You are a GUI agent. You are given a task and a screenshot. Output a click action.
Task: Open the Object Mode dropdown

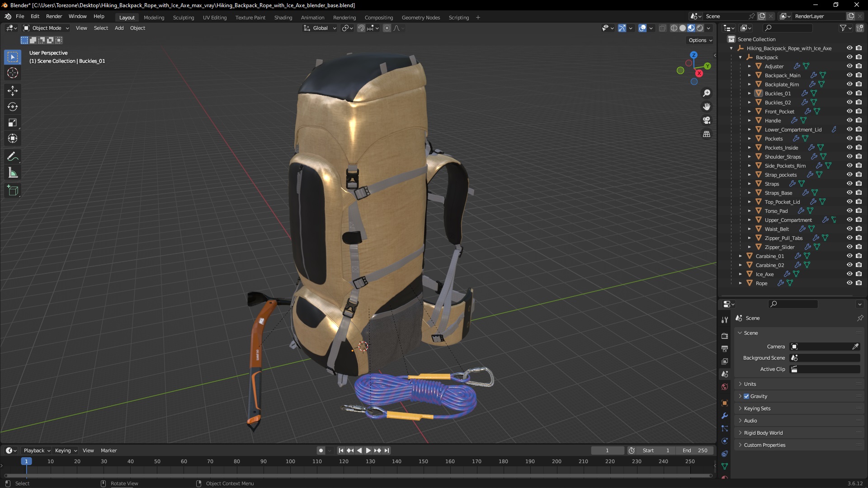click(x=46, y=28)
